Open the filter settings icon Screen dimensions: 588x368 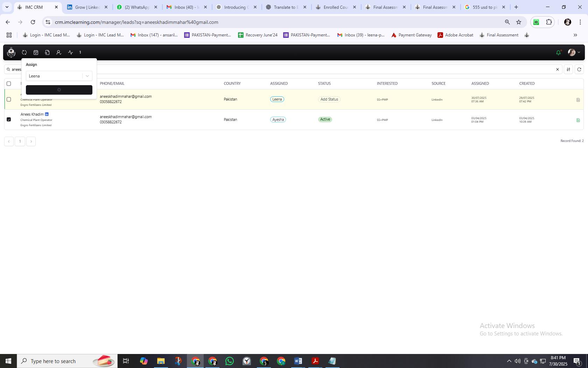568,69
